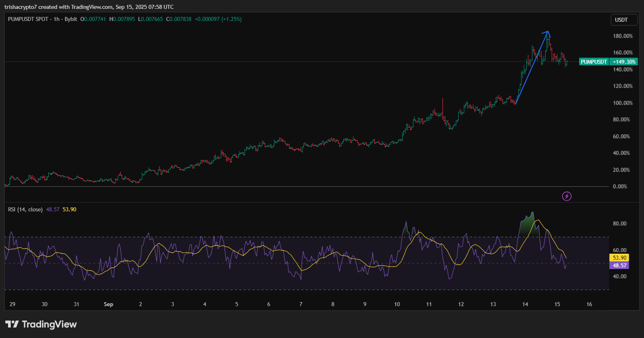The image size is (644, 338).
Task: Select the yellow 53.90 RSI axis tag
Action: click(619, 258)
